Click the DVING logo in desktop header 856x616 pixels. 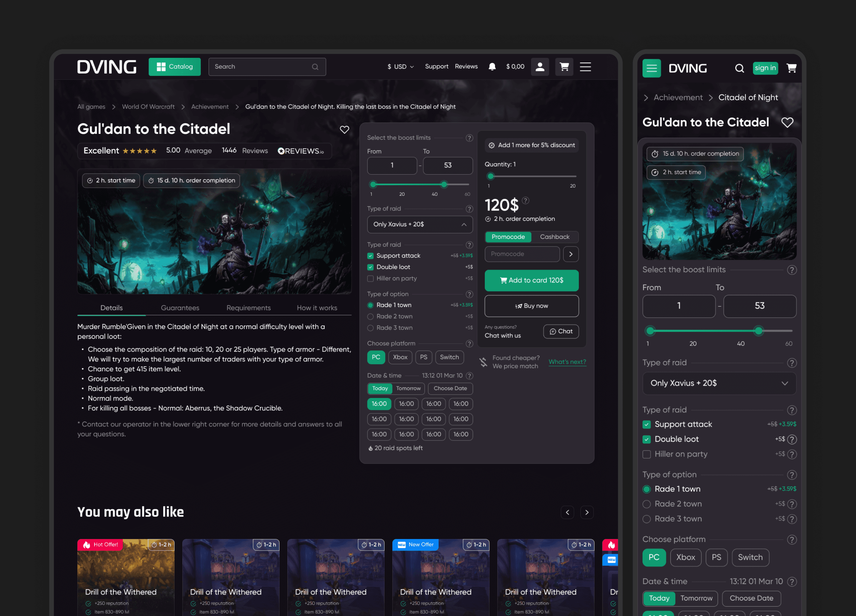pos(107,67)
